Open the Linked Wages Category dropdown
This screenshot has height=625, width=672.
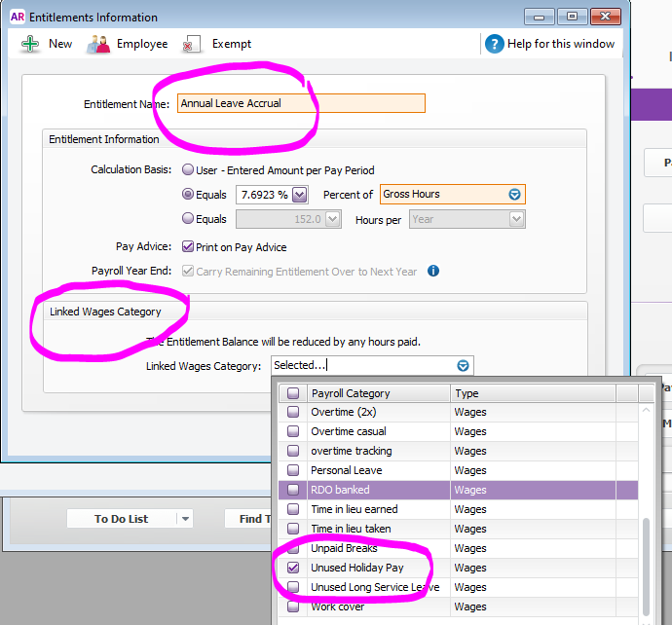coord(464,366)
